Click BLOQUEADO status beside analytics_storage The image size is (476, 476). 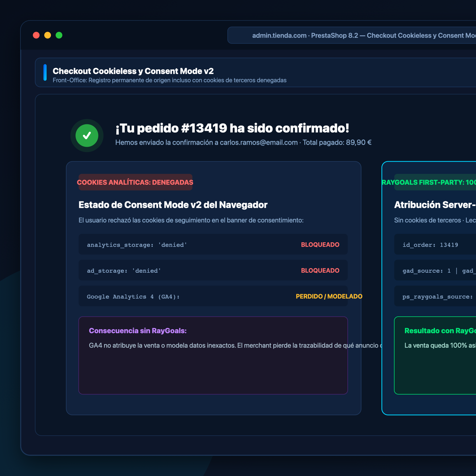tap(320, 245)
